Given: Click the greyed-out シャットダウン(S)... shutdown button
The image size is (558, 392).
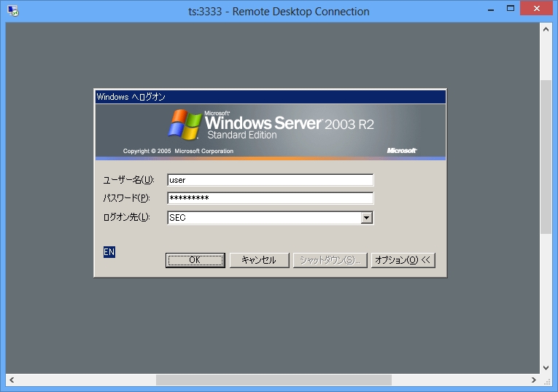Looking at the screenshot, I should click(330, 260).
